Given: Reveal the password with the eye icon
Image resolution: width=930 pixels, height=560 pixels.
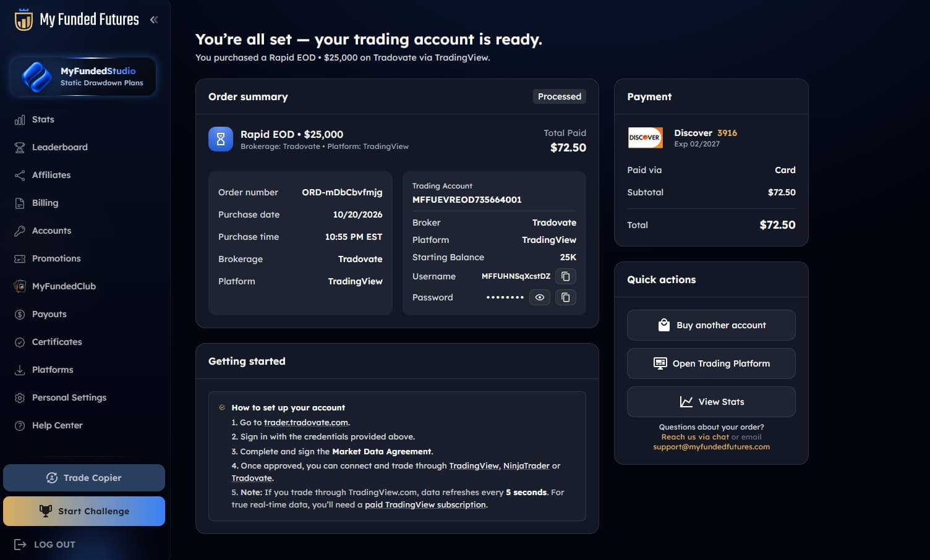Looking at the screenshot, I should pyautogui.click(x=540, y=297).
